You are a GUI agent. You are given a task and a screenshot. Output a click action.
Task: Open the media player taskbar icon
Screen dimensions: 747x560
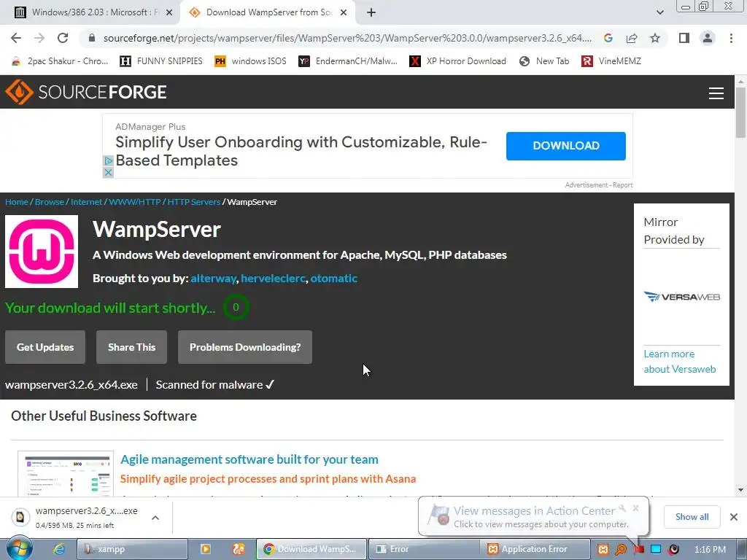click(x=205, y=549)
